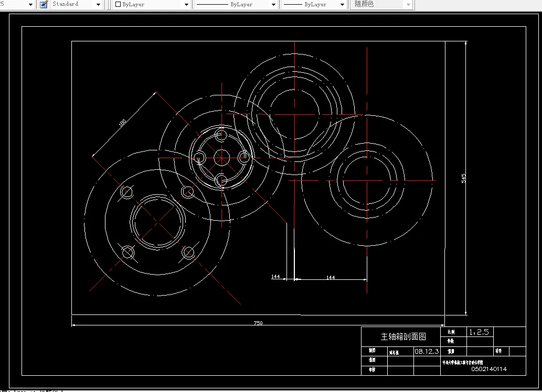This screenshot has width=542, height=392.
Task: Select the 0502140114 number text
Action: 489,369
